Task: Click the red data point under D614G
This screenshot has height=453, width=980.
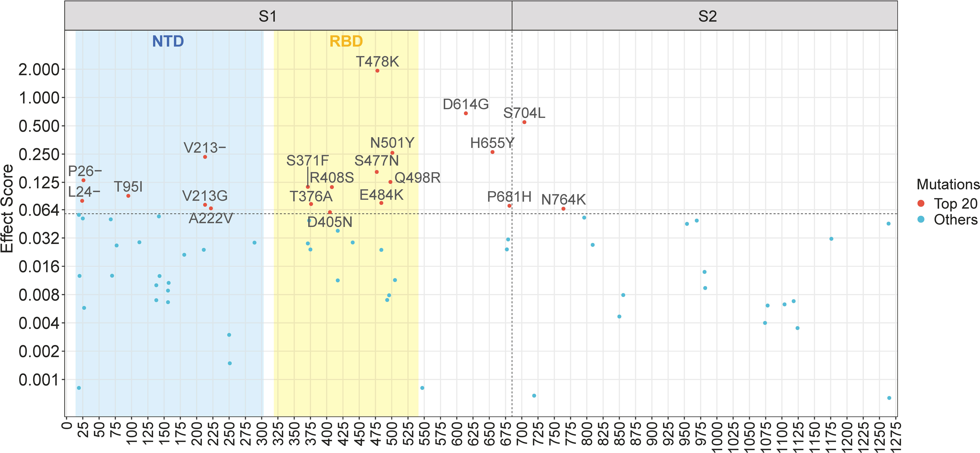Action: (466, 113)
